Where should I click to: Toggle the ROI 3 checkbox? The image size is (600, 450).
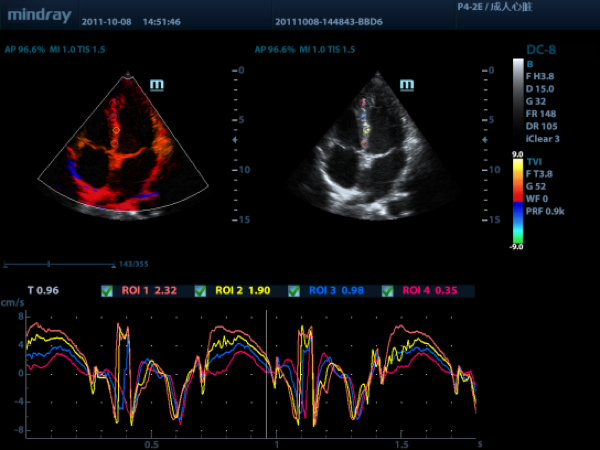coord(294,291)
